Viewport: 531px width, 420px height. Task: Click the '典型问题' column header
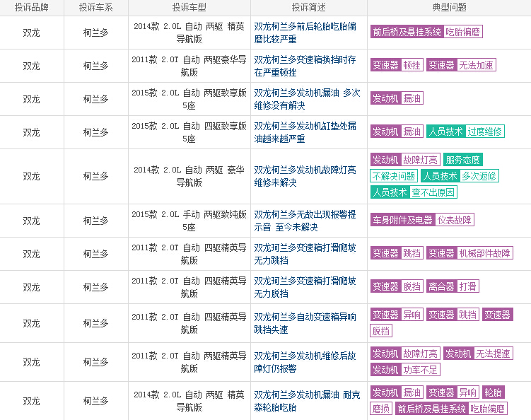449,8
